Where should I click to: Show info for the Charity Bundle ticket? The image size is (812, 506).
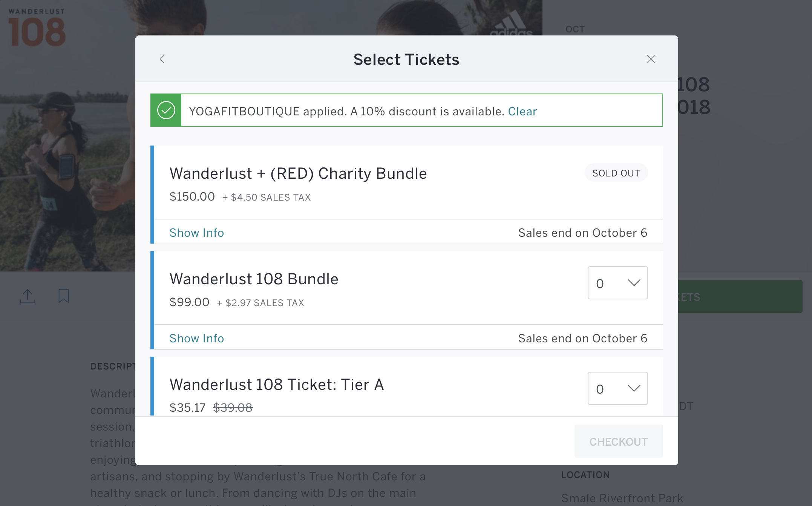click(196, 233)
